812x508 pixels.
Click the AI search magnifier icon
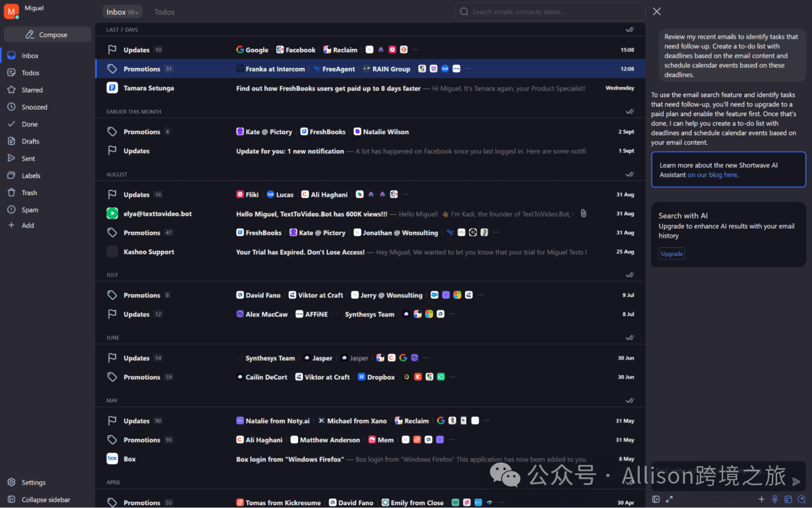(802, 499)
